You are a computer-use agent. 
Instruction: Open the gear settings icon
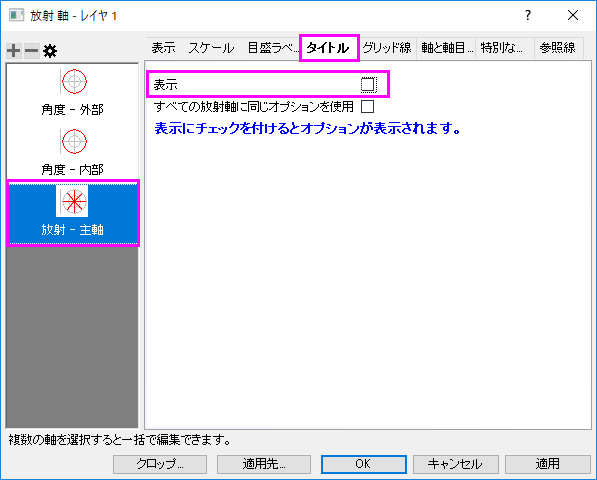50,50
